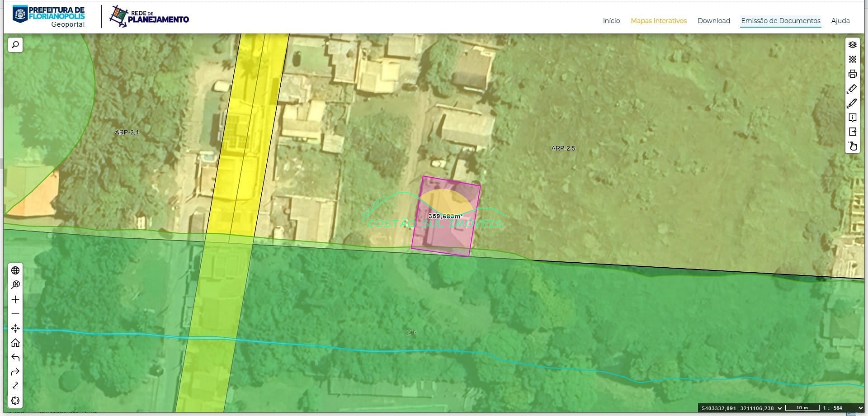Screen dimensions: 868x416
Task: Return to home map extent
Action: pyautogui.click(x=15, y=343)
